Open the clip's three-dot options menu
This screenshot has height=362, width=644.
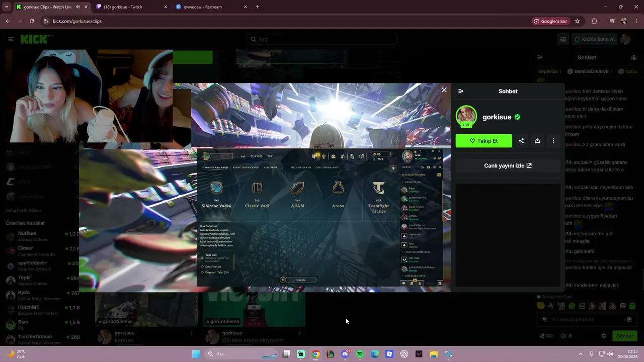pos(553,141)
